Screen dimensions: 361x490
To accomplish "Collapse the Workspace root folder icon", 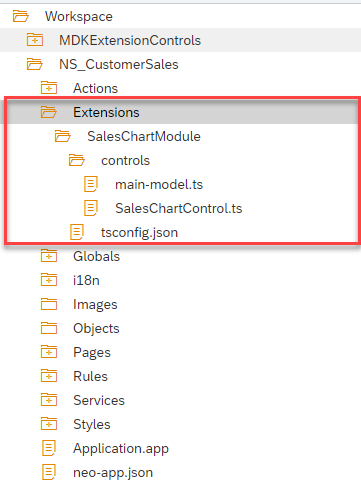I will click(21, 16).
